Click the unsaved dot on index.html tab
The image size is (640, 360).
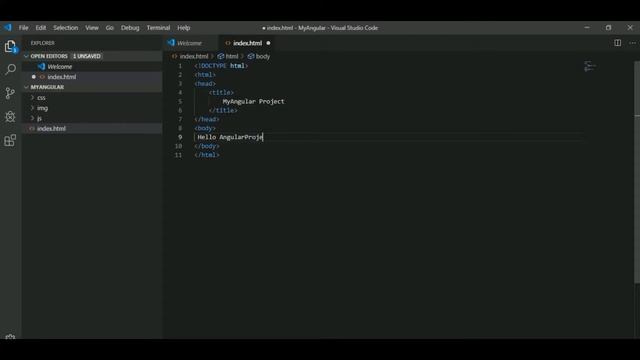pyautogui.click(x=268, y=43)
